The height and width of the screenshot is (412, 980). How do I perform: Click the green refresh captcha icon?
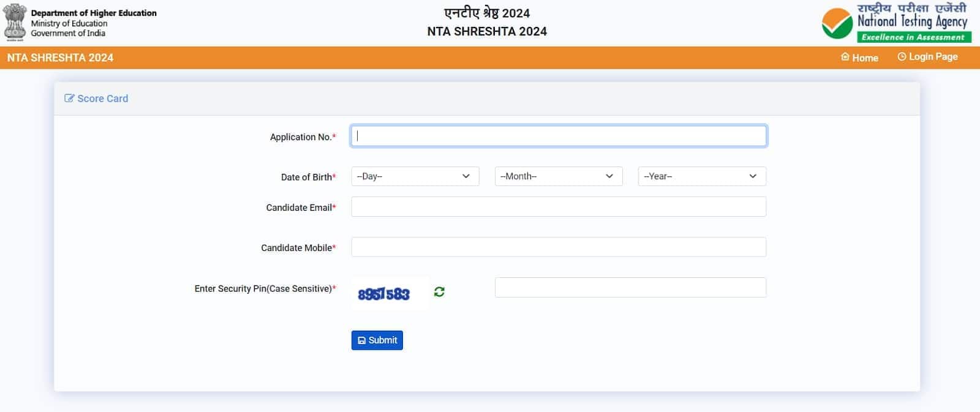pos(439,292)
